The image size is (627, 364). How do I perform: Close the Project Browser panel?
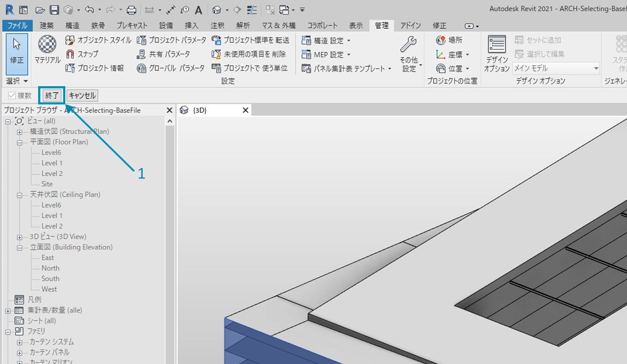click(x=169, y=110)
